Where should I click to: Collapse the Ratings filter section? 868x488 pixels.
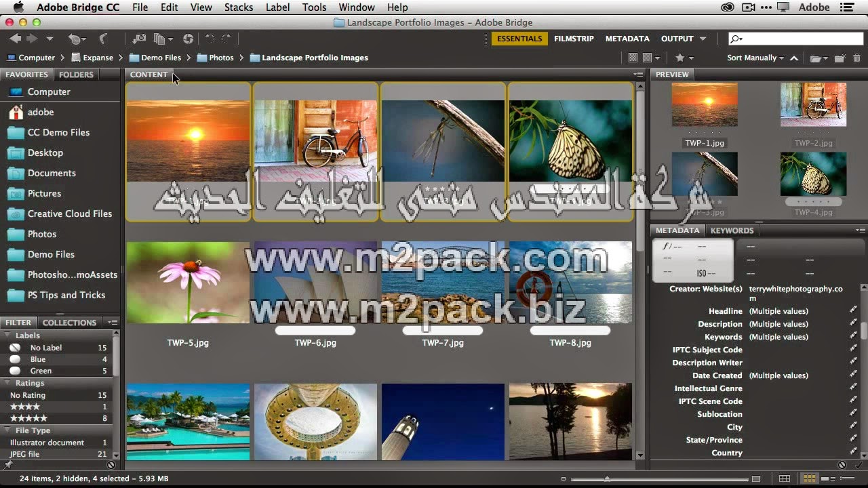(8, 383)
